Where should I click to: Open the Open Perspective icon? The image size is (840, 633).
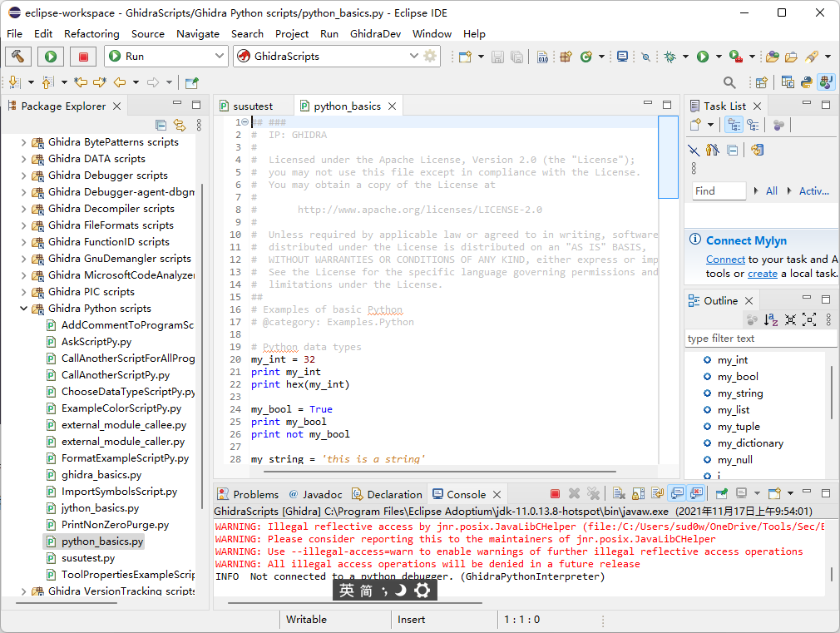click(761, 82)
